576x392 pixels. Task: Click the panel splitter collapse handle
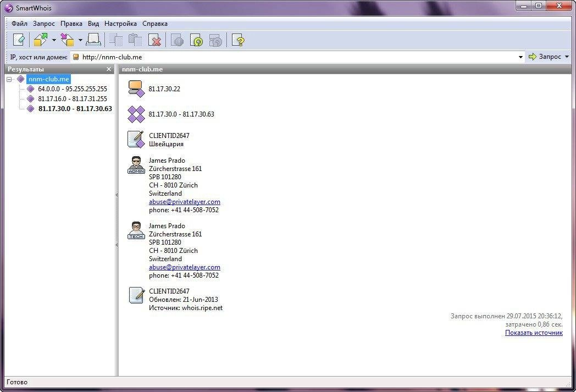[117, 220]
